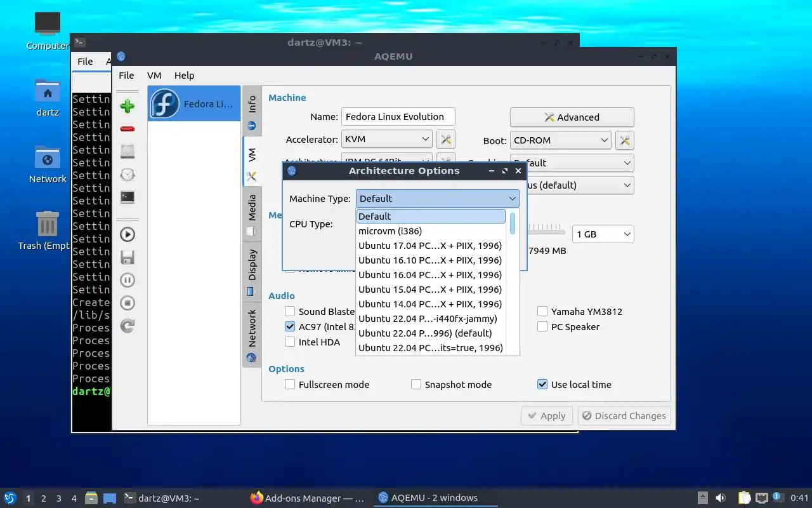Click the clock icon in AQEMU toolbar
The image size is (812, 508).
pos(128,175)
